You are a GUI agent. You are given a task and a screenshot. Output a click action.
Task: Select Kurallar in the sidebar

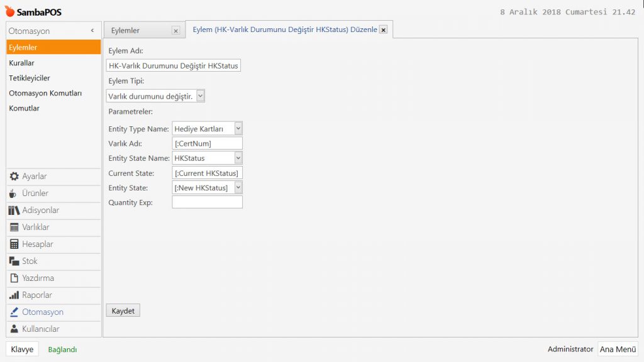tap(22, 63)
